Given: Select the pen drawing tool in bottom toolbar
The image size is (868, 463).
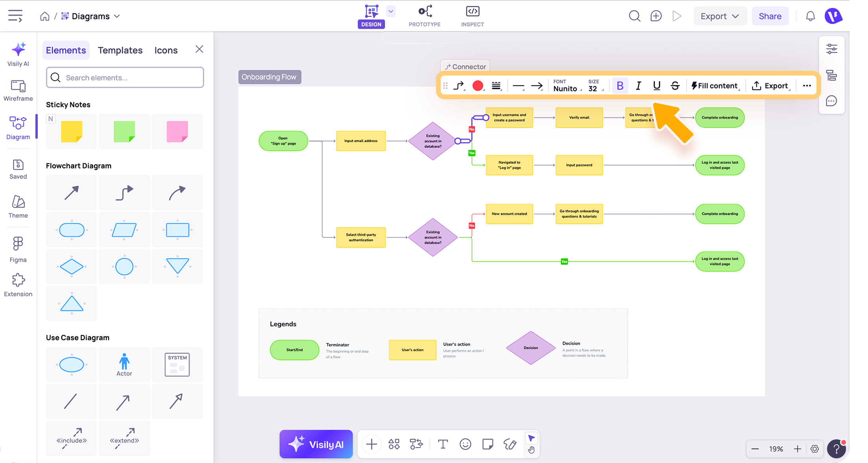Looking at the screenshot, I should click(510, 444).
